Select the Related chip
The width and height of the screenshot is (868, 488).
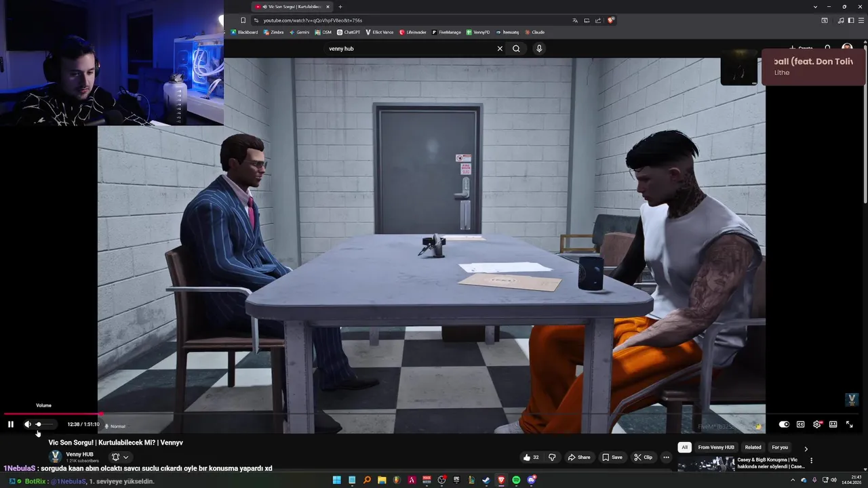click(x=753, y=447)
